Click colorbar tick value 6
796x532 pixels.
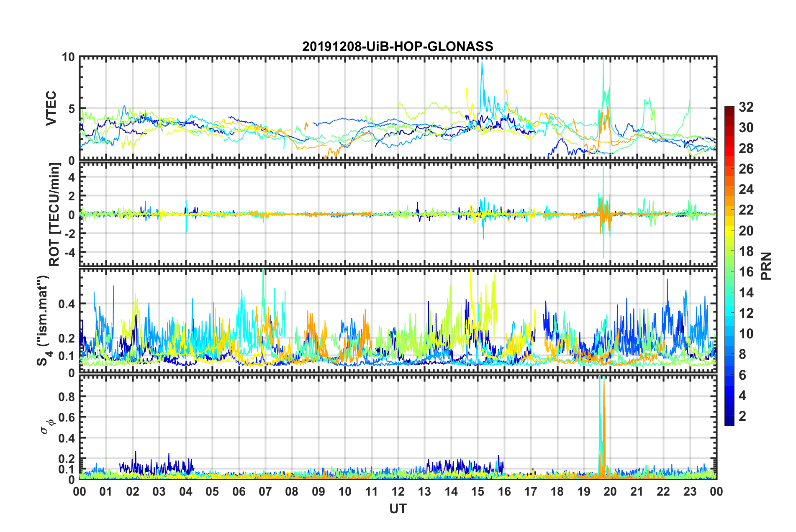(x=742, y=375)
